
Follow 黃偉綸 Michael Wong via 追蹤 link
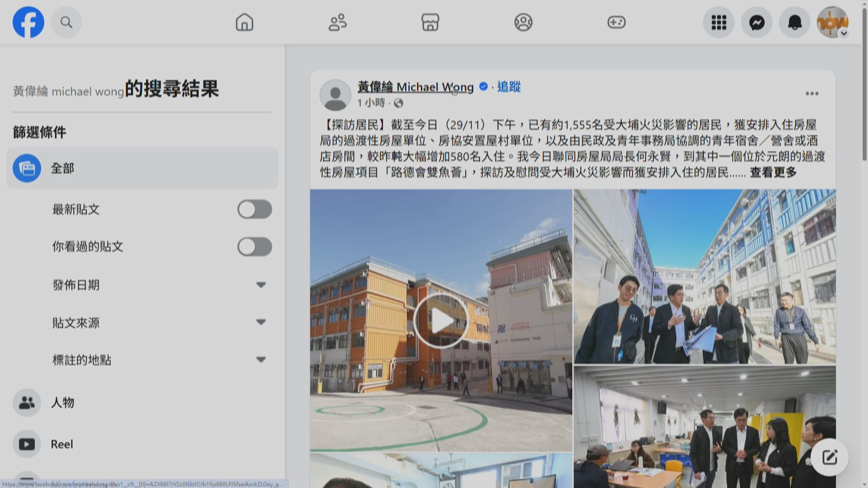tap(508, 87)
